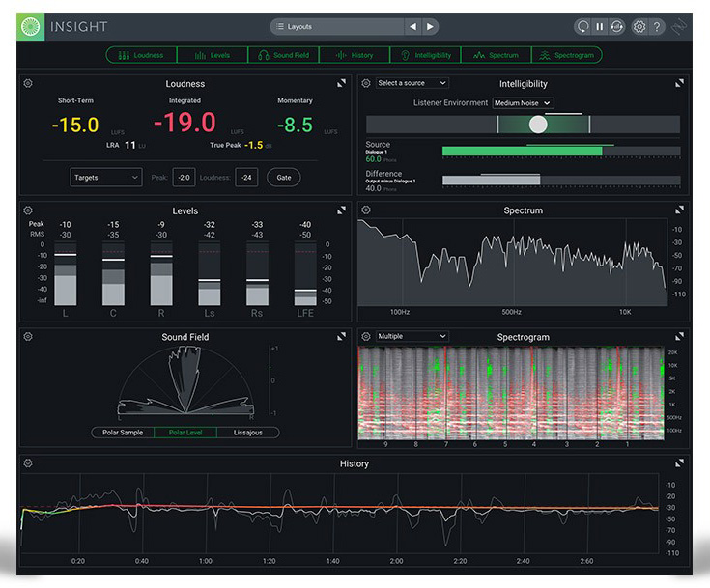Open global settings gear in header

click(x=639, y=27)
